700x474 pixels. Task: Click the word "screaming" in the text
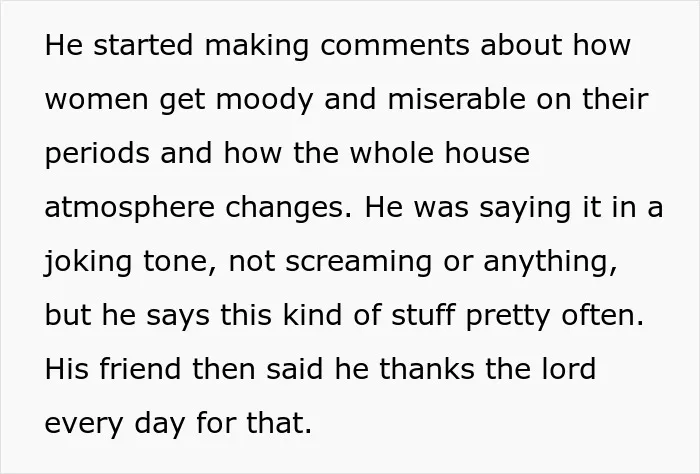point(358,262)
